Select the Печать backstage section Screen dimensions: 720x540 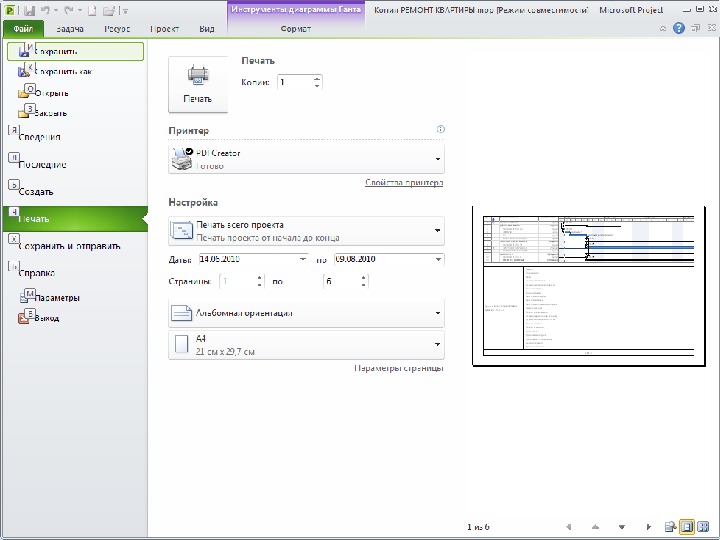coord(75,219)
